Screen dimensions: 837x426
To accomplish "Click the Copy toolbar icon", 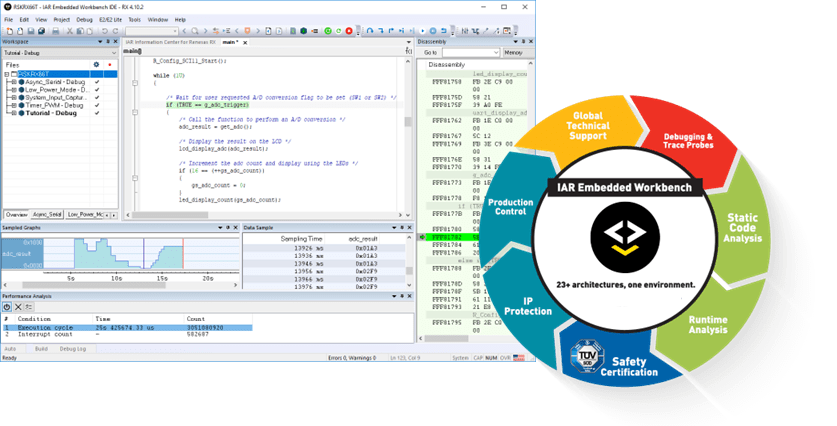I will click(x=80, y=31).
